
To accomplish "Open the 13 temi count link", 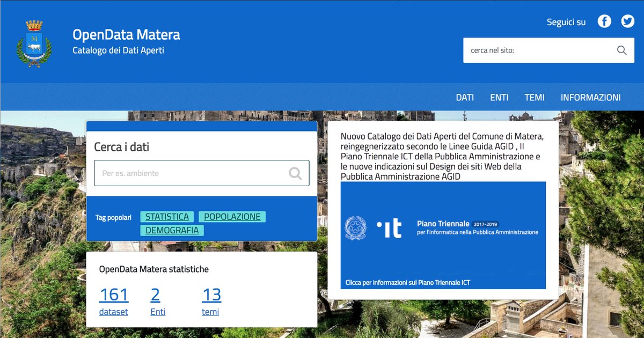I will click(211, 295).
